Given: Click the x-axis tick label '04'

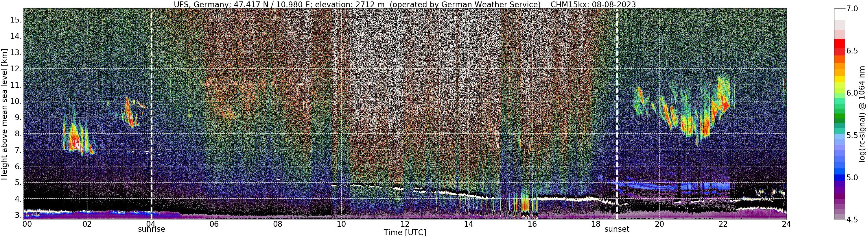Looking at the screenshot, I should [151, 224].
